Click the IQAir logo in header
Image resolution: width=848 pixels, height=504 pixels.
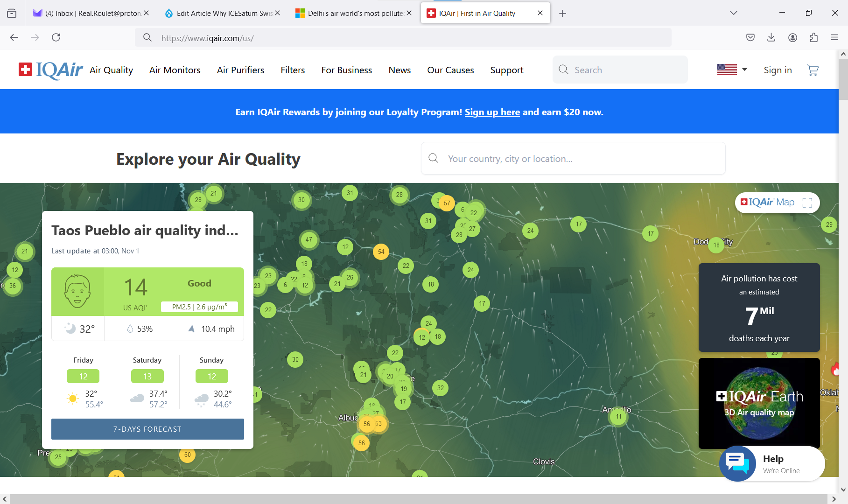point(51,70)
